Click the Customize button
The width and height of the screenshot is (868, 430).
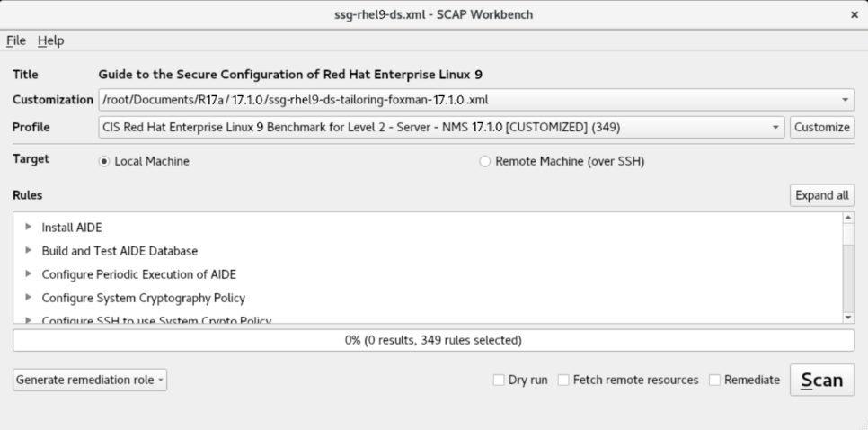point(821,127)
